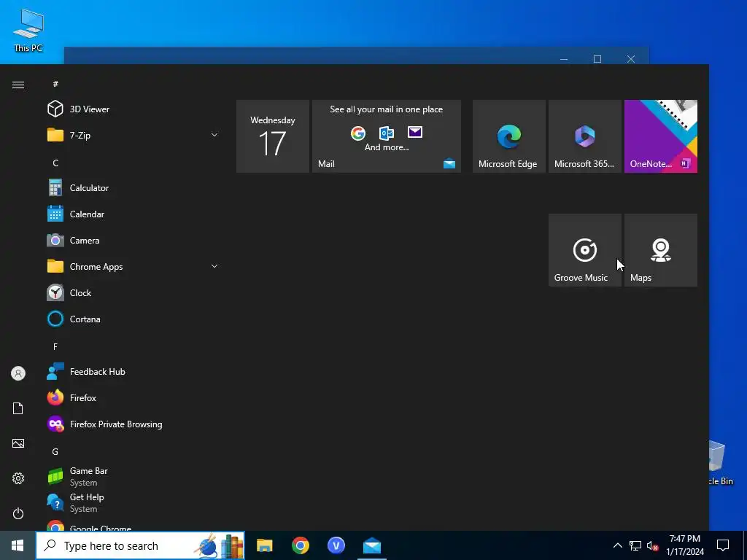Viewport: 747px width, 560px height.
Task: Open the Microsoft 365 tile
Action: point(584,136)
